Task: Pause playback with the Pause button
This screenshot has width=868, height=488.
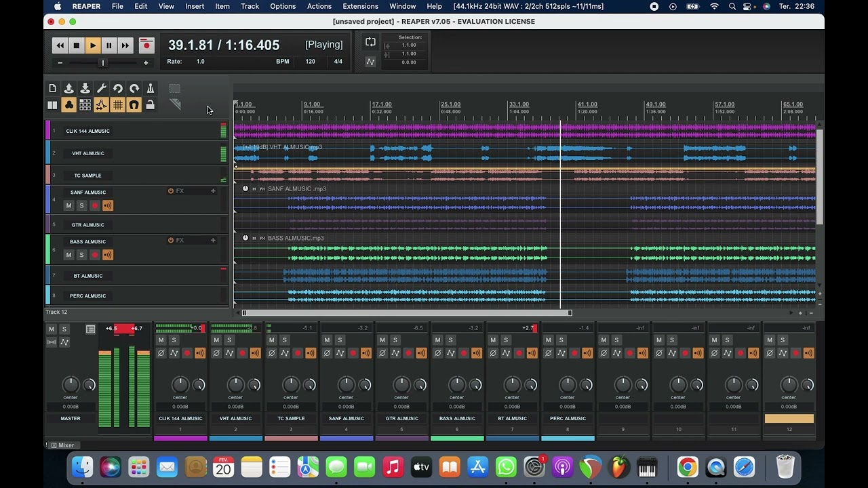Action: point(109,45)
